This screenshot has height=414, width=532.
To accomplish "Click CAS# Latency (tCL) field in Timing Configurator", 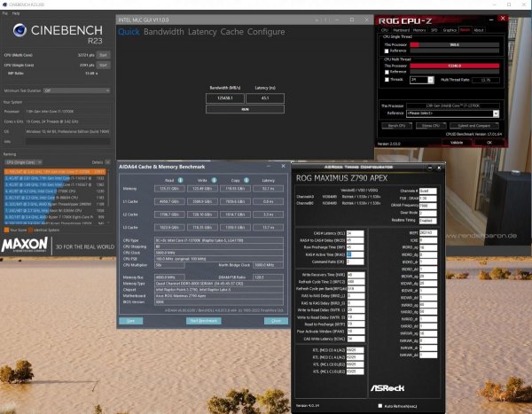I will [356, 233].
